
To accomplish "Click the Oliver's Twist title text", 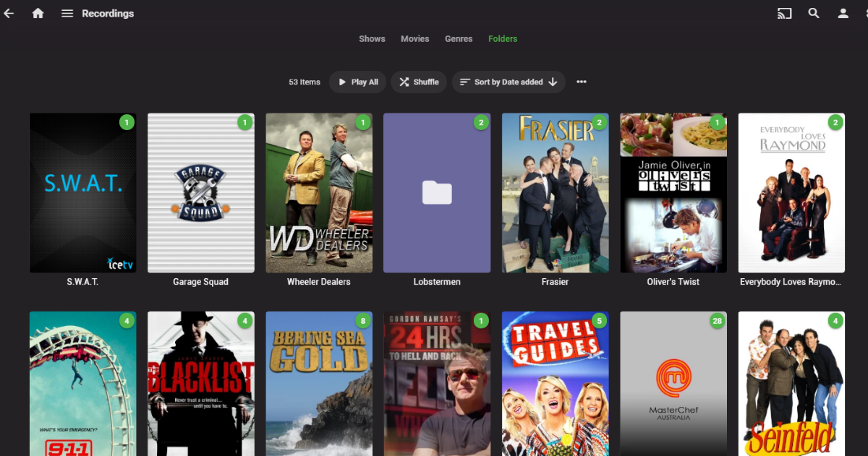I will (673, 282).
